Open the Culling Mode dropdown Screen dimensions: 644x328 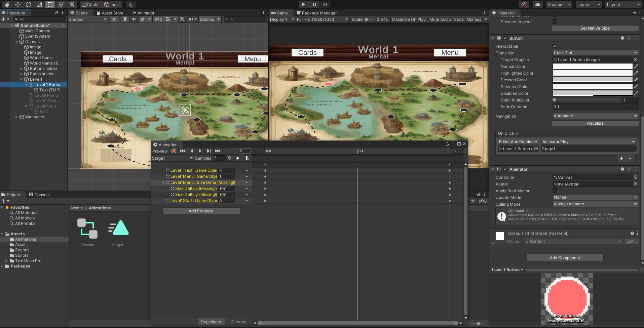595,204
